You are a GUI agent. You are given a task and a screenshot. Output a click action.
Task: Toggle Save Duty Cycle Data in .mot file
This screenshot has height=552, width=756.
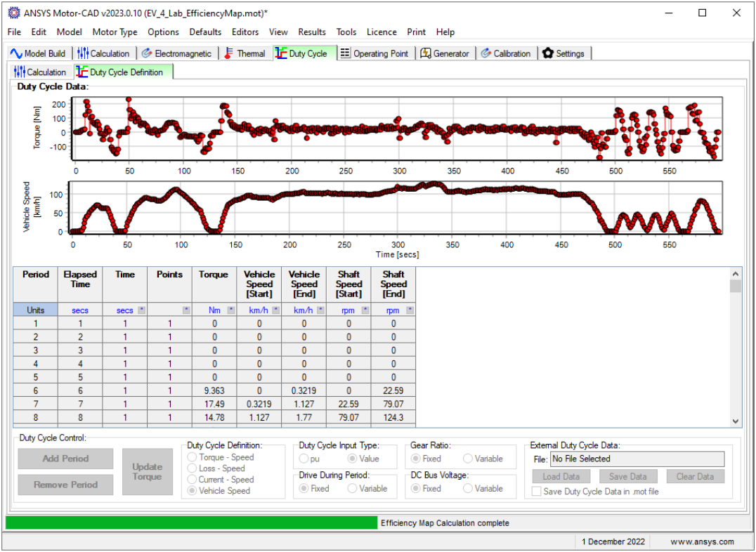coord(536,492)
